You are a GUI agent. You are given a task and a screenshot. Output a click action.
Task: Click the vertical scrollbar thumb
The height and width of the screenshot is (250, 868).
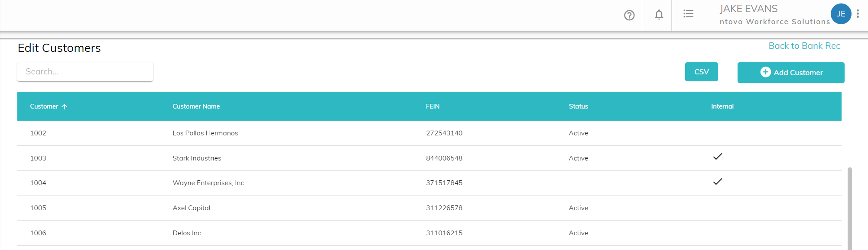click(x=849, y=208)
